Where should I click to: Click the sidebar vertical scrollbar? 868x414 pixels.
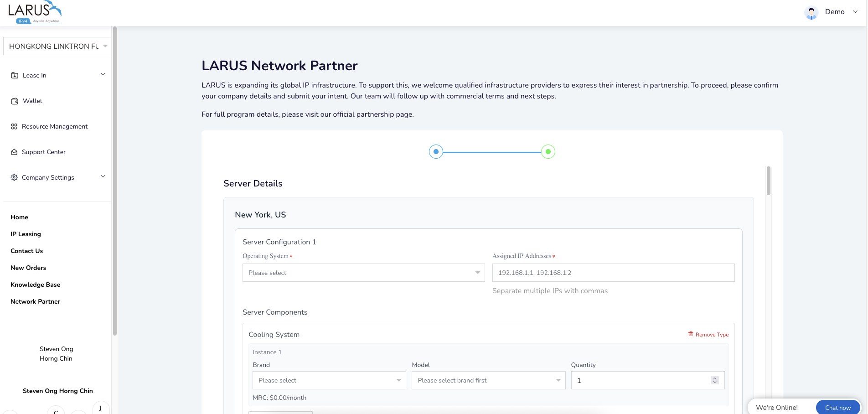pyautogui.click(x=115, y=181)
